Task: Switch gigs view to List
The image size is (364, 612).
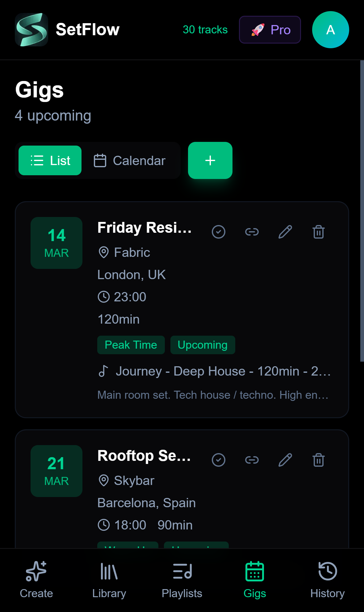Action: tap(50, 160)
